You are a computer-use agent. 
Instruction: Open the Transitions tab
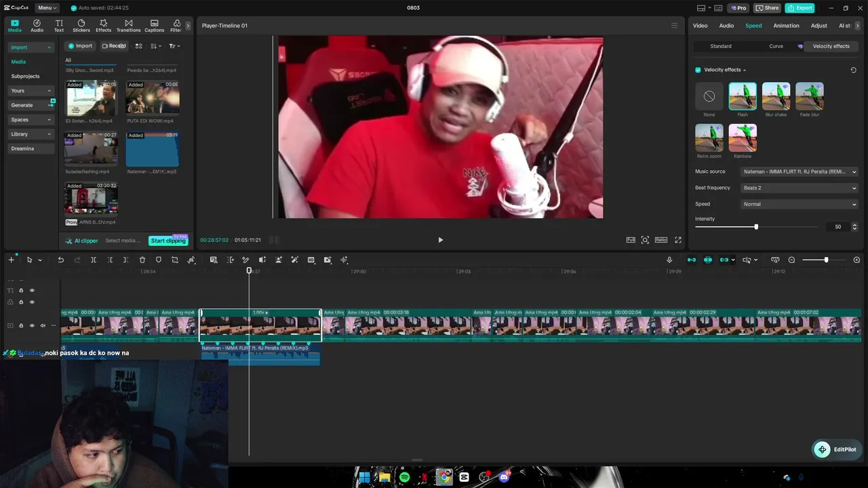tap(128, 26)
